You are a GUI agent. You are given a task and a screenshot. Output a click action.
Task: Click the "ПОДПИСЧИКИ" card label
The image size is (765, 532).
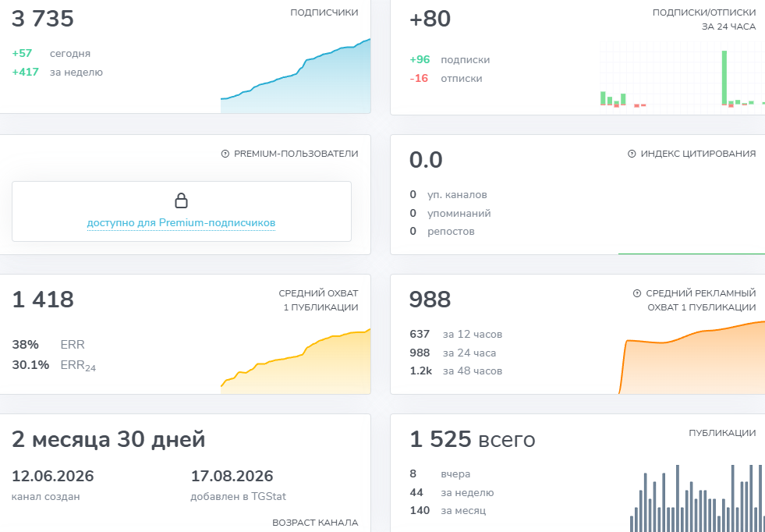(x=324, y=12)
